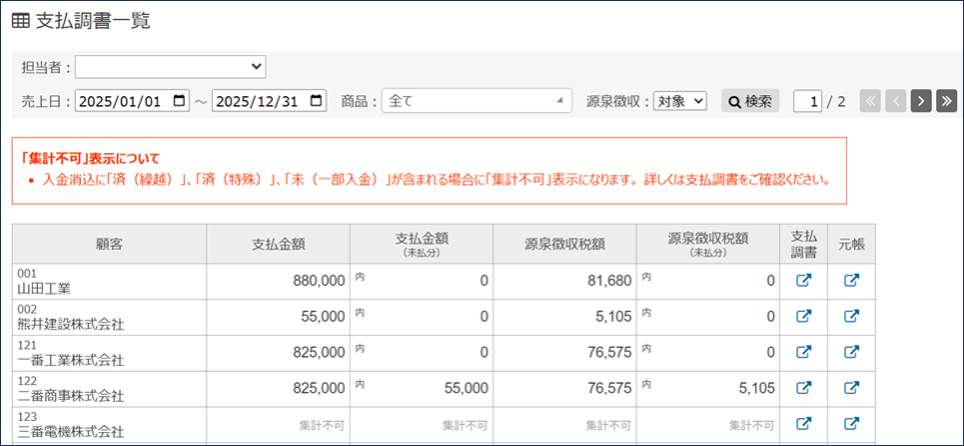Open payment record for 熊井建設株式会社
Viewport: 964px width, 446px height.
(803, 317)
